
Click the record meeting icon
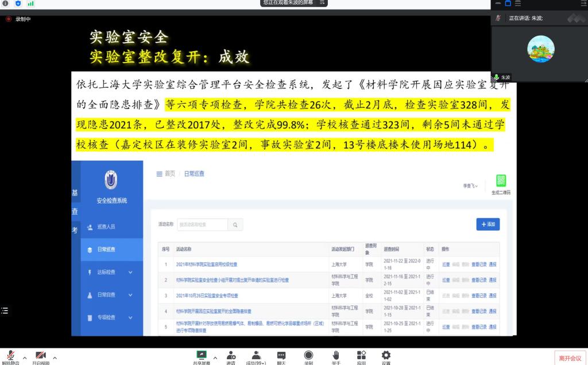click(308, 356)
